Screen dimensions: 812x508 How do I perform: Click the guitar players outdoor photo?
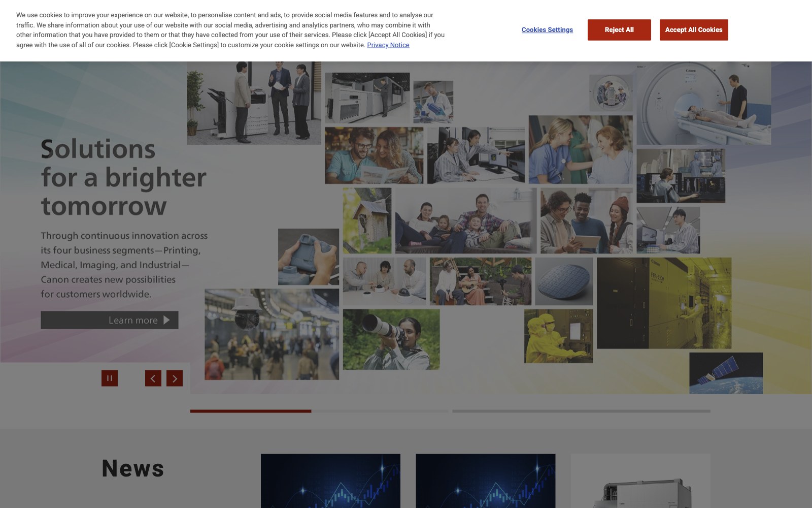coord(481,281)
